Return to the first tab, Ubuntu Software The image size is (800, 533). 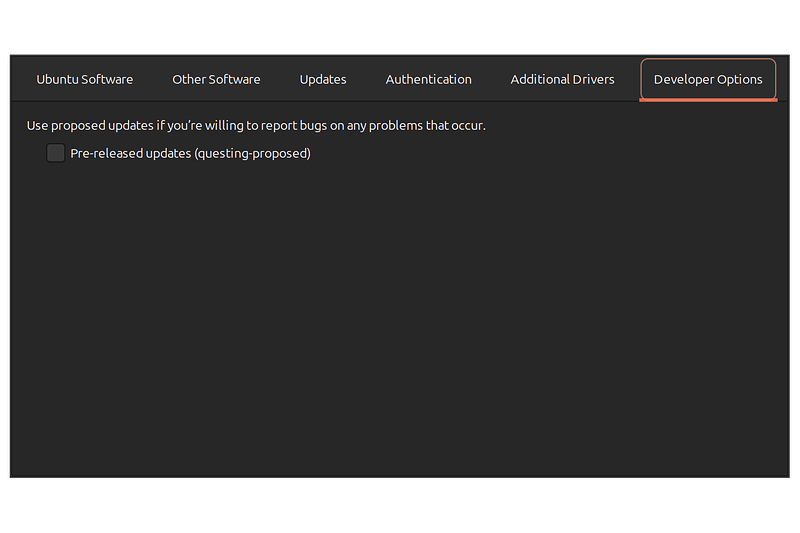(85, 80)
